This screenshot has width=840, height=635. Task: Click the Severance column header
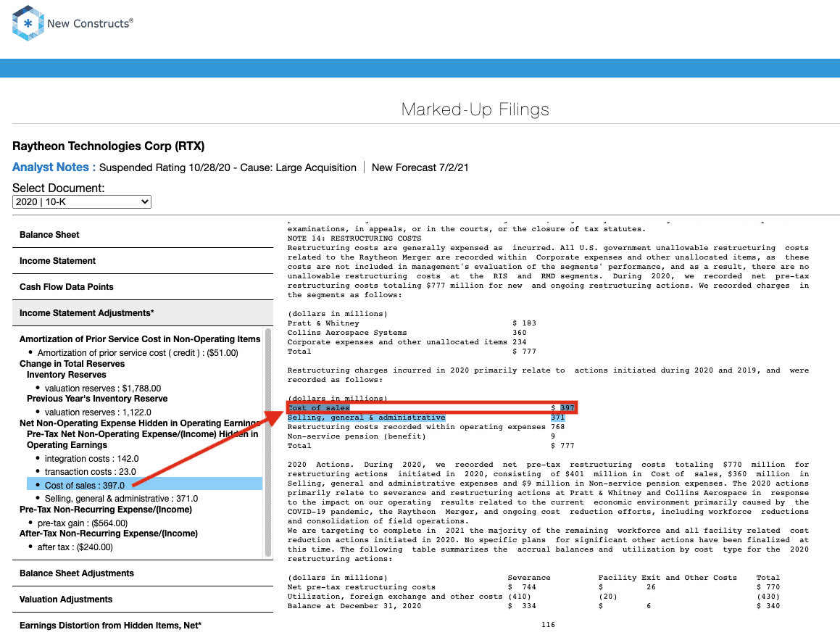click(x=529, y=578)
